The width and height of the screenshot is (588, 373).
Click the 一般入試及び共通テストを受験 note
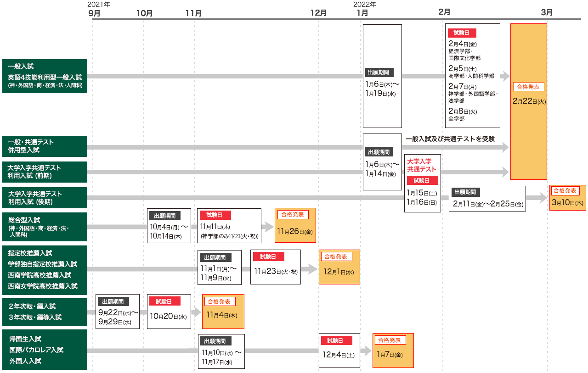pyautogui.click(x=450, y=139)
